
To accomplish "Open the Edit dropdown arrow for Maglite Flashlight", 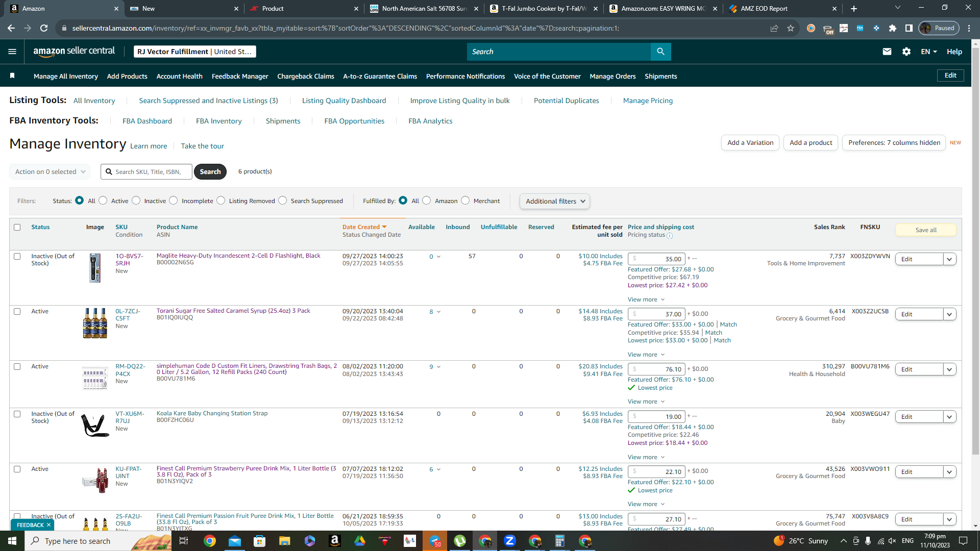I will pyautogui.click(x=949, y=259).
